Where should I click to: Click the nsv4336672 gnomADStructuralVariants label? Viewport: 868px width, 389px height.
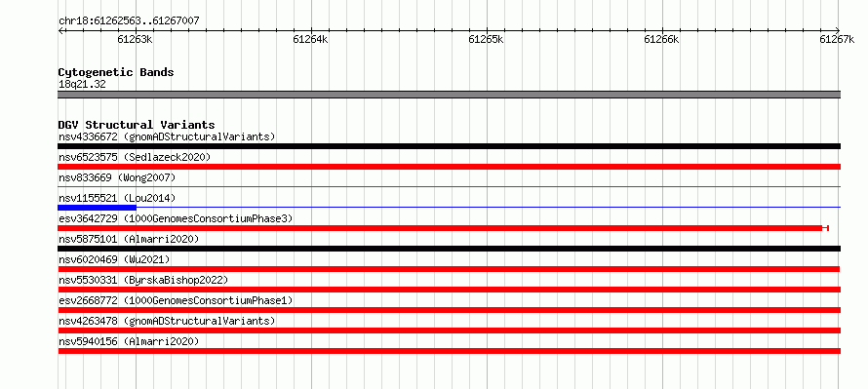point(167,136)
